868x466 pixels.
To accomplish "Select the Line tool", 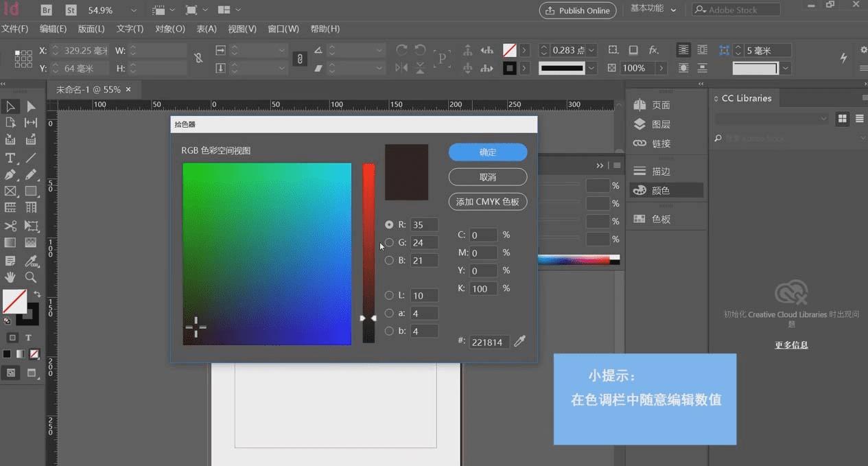I will pos(31,158).
